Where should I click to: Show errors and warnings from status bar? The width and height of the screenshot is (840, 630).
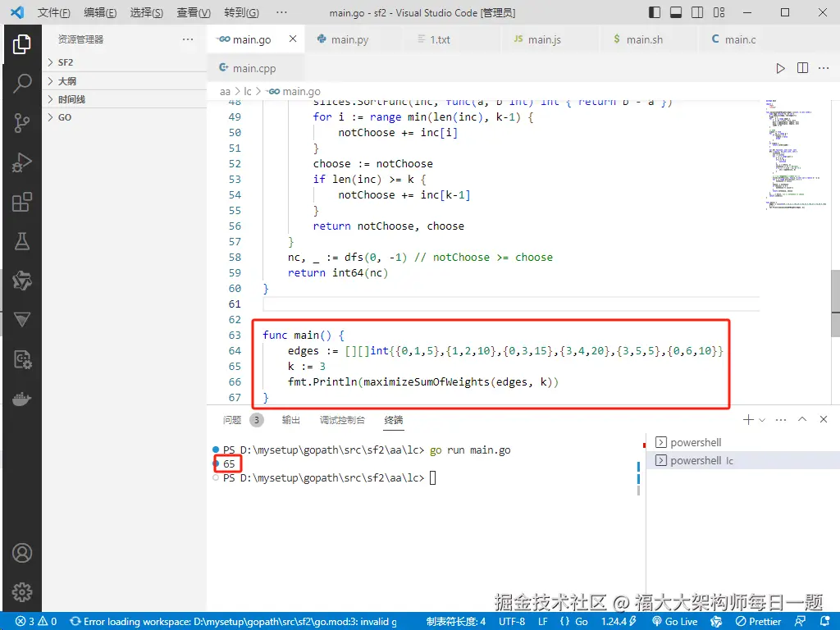[x=36, y=622]
